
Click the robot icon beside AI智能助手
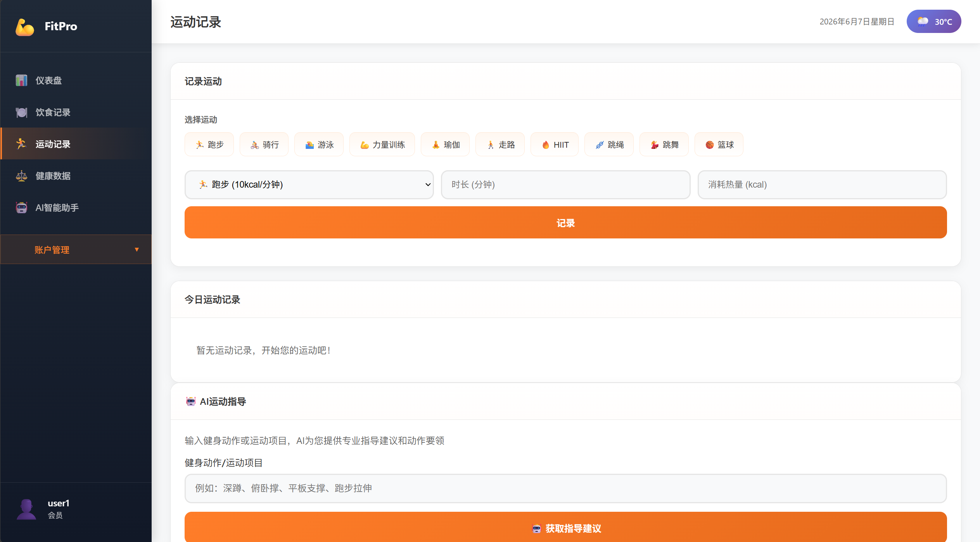(21, 207)
